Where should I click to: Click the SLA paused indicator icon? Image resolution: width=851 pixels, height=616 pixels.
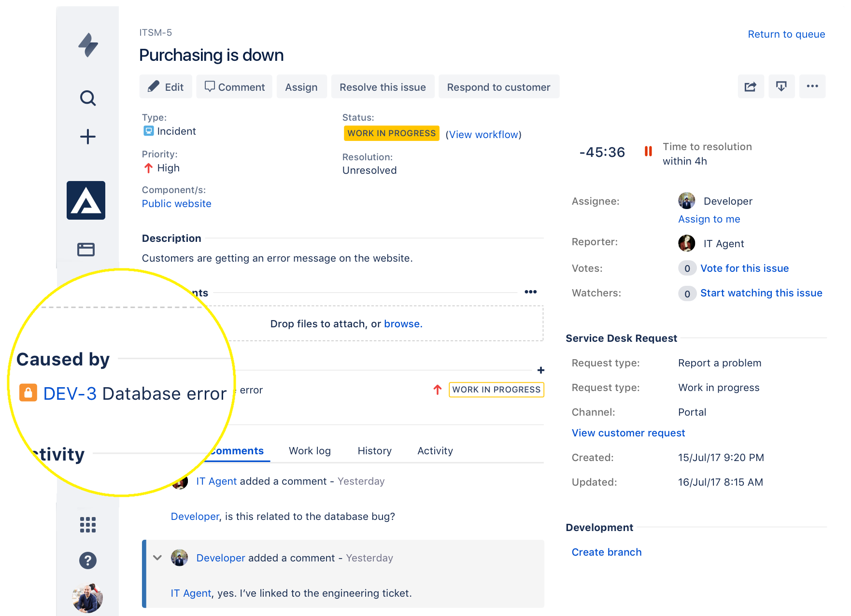648,152
